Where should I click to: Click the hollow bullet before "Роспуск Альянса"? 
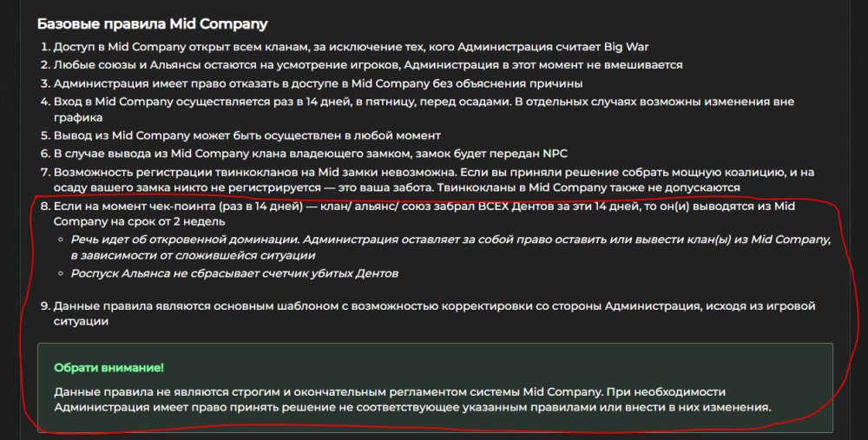tap(62, 273)
